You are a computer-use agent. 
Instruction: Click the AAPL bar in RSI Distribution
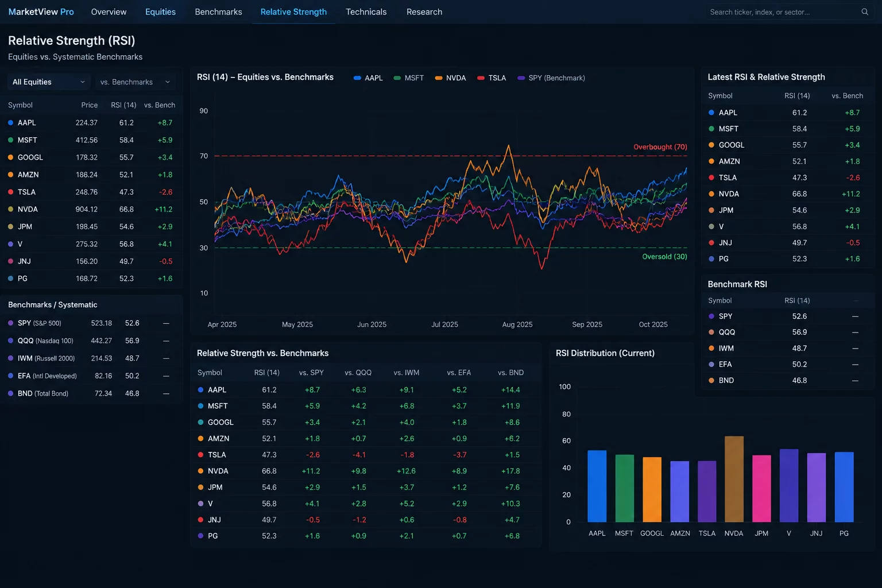[597, 486]
